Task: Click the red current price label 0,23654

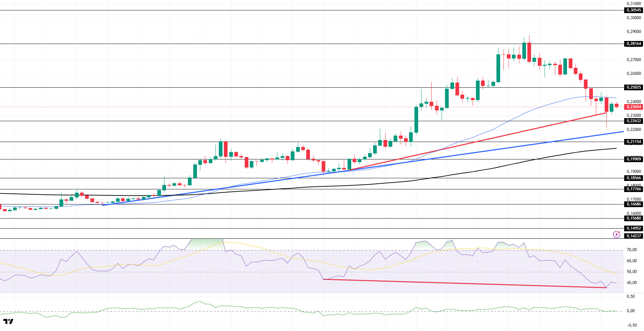Action: 634,107
